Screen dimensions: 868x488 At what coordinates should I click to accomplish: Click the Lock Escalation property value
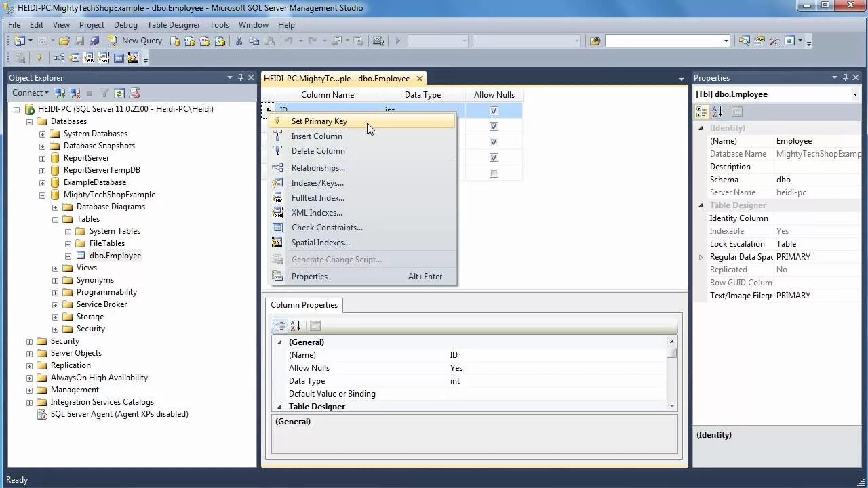(x=818, y=244)
